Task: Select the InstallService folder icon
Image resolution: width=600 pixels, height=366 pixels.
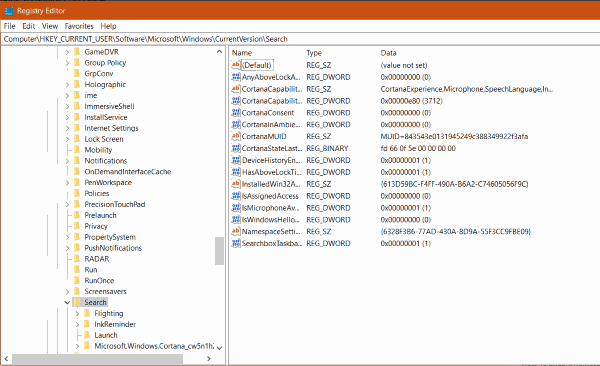Action: 77,117
